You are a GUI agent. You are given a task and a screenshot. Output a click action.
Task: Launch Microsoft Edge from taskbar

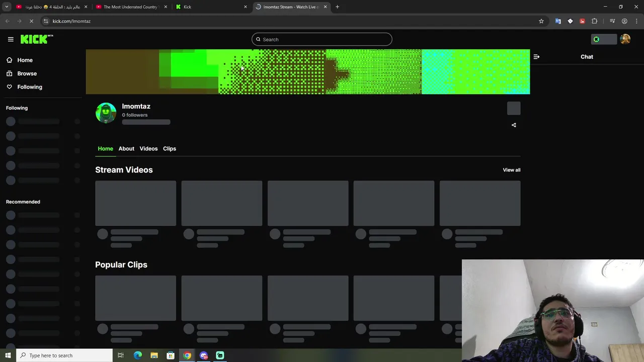[x=138, y=355]
